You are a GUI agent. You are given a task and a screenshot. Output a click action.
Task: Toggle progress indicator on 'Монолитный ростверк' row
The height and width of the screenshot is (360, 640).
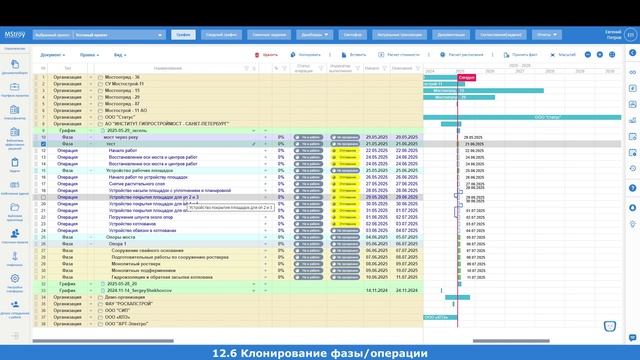click(345, 264)
